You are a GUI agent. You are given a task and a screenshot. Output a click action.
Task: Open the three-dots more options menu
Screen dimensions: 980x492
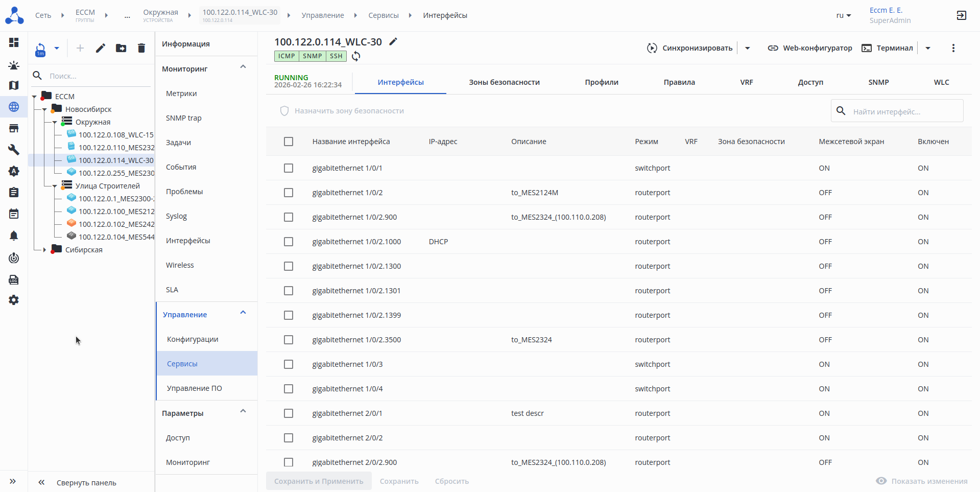tap(953, 48)
